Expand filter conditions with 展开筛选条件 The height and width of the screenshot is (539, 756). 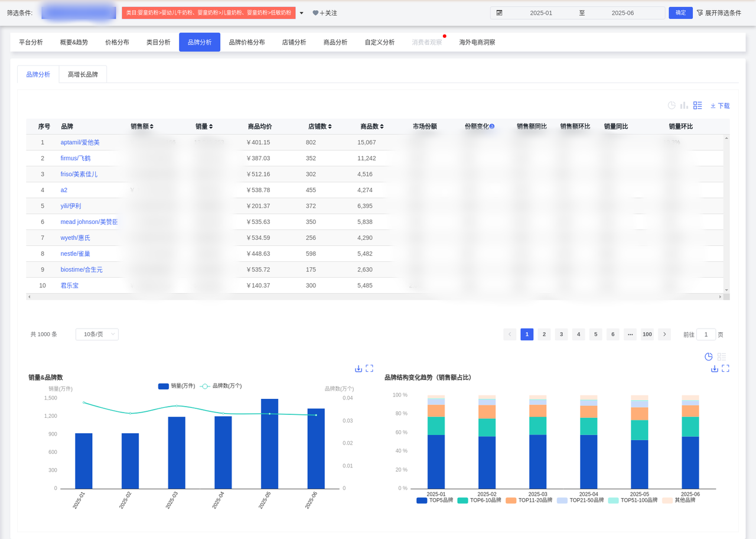click(719, 12)
